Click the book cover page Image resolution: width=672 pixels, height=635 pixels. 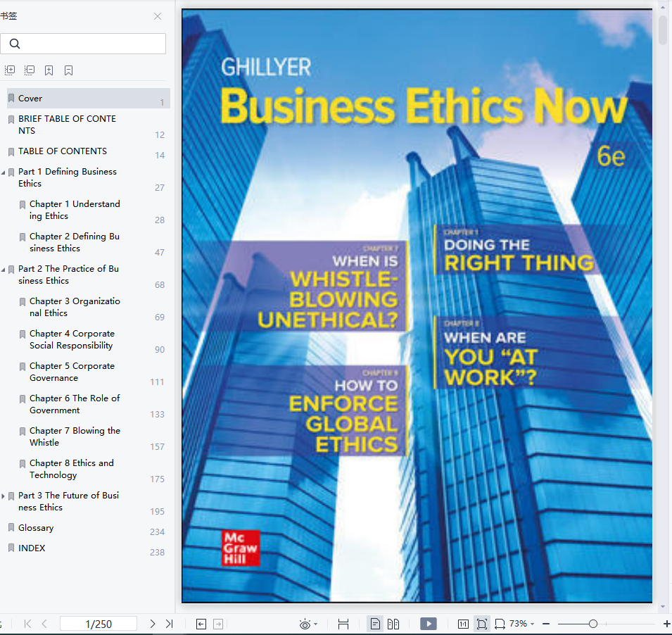(417, 306)
